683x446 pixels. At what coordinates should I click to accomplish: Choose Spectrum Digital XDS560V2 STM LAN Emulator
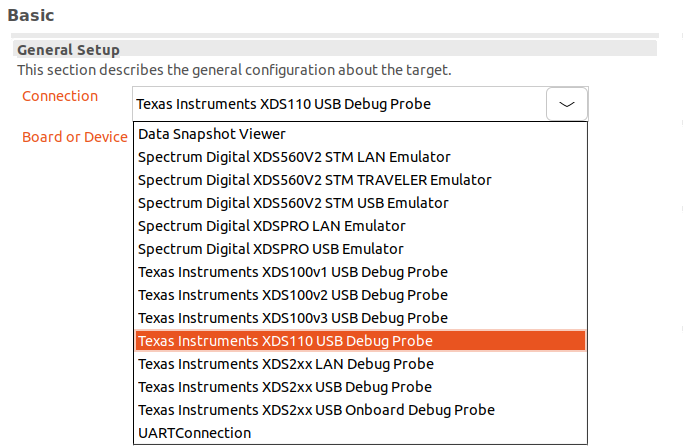click(294, 157)
